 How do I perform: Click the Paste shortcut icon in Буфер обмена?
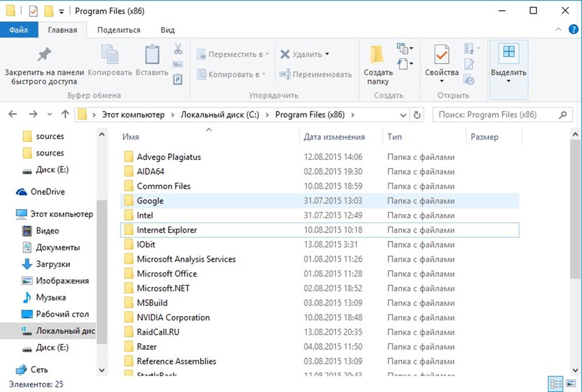(x=178, y=79)
